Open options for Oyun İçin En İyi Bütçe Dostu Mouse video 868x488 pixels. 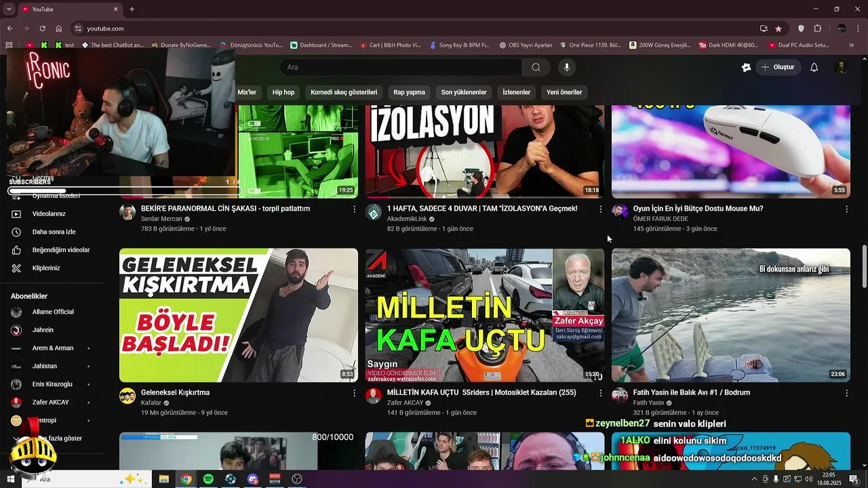coord(846,209)
